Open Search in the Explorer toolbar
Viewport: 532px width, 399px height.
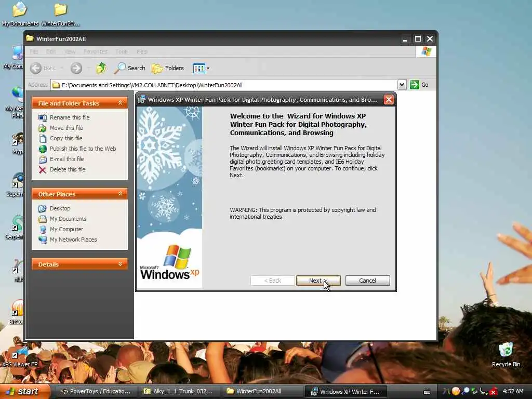coord(129,68)
